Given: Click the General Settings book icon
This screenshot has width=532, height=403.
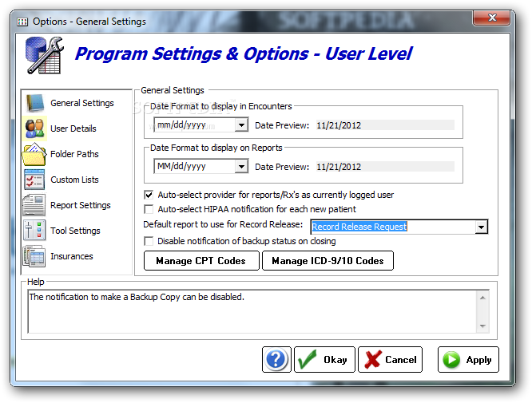Looking at the screenshot, I should coord(35,103).
